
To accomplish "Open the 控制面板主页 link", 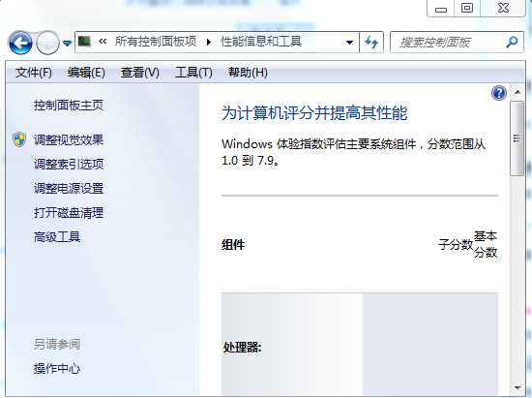I will click(69, 106).
